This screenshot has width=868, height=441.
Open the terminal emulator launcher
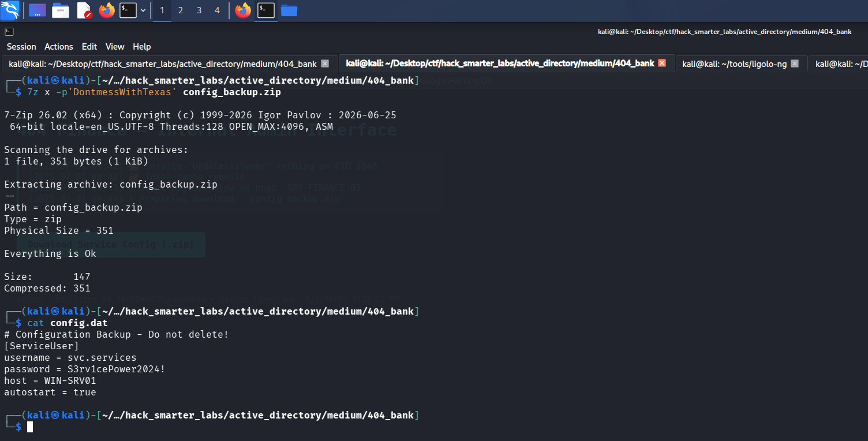(128, 10)
